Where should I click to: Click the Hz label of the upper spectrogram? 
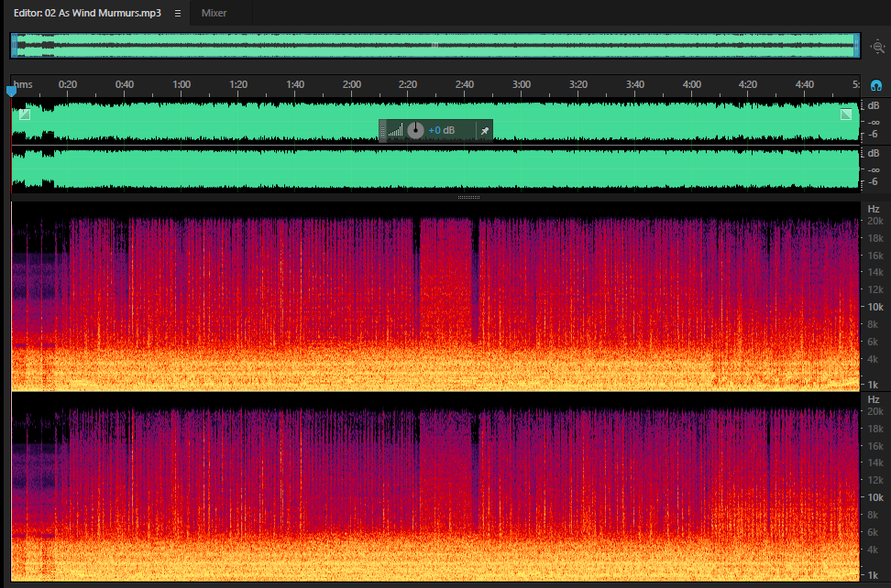[x=874, y=209]
